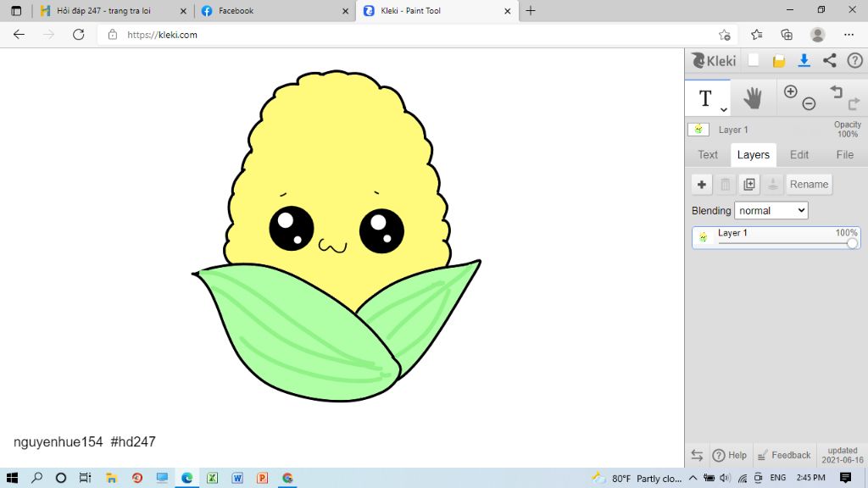Screen dimensions: 868x488
Task: Click the Layer 1 preview thumbnail under toolbar
Action: pyautogui.click(x=698, y=130)
